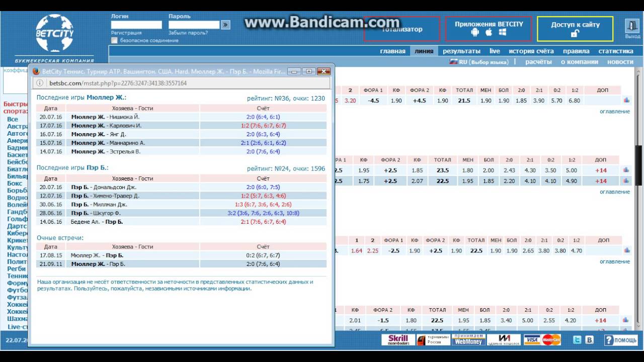Select odds 3.20 in the first row
The width and height of the screenshot is (644, 362).
pyautogui.click(x=350, y=101)
